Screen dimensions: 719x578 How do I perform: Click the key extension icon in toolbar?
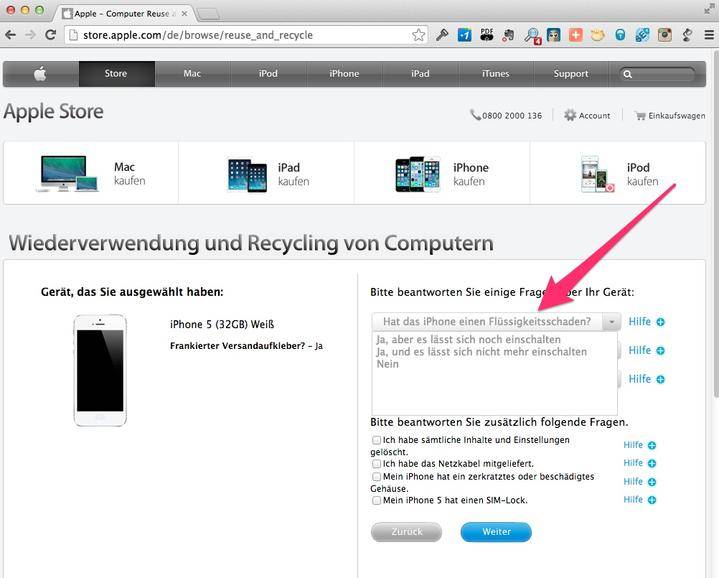click(x=442, y=35)
